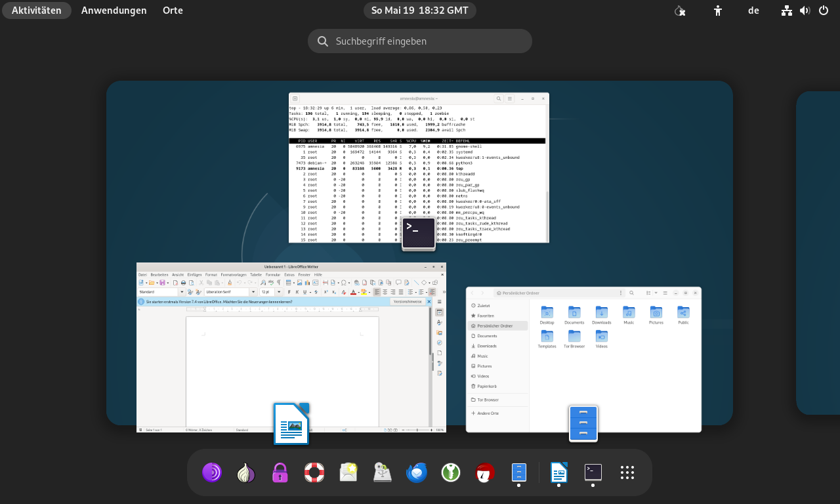Launch Tails Cloner USB drive icon
The width and height of the screenshot is (840, 504).
pos(383,472)
